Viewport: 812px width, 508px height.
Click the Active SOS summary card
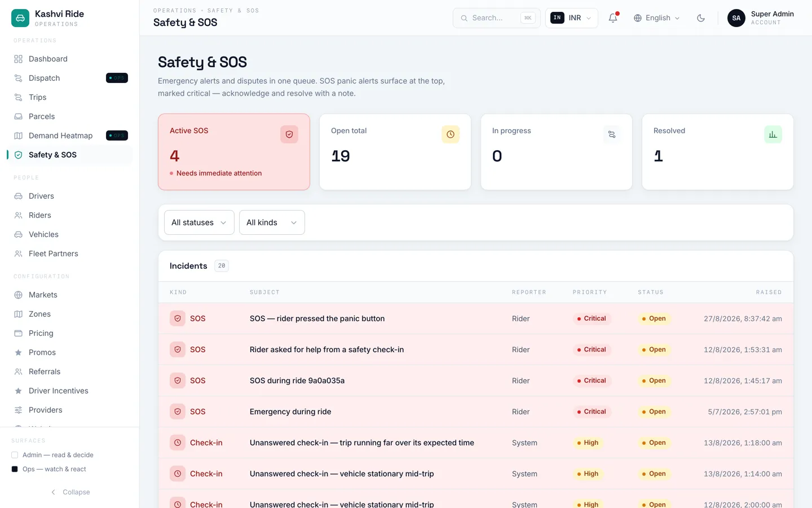[234, 152]
